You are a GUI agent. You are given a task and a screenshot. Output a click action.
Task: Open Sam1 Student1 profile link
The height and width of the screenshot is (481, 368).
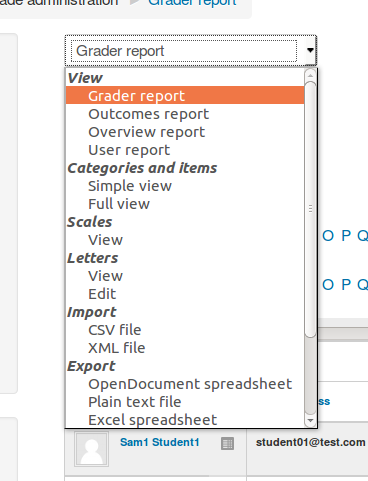tap(160, 442)
